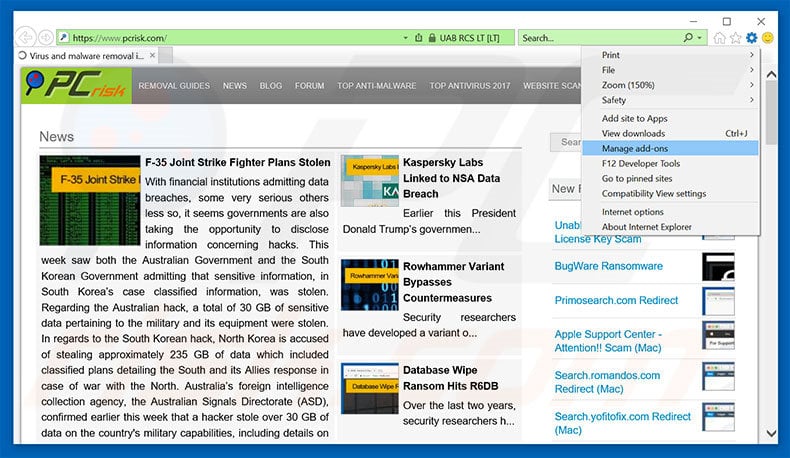The height and width of the screenshot is (458, 790).
Task: Open Primosearch.com Redirect guide link
Action: tap(616, 300)
